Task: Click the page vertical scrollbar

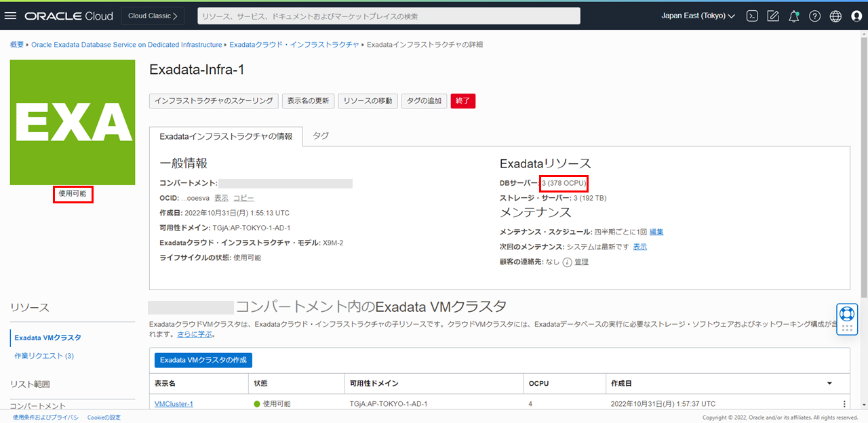Action: (x=863, y=169)
